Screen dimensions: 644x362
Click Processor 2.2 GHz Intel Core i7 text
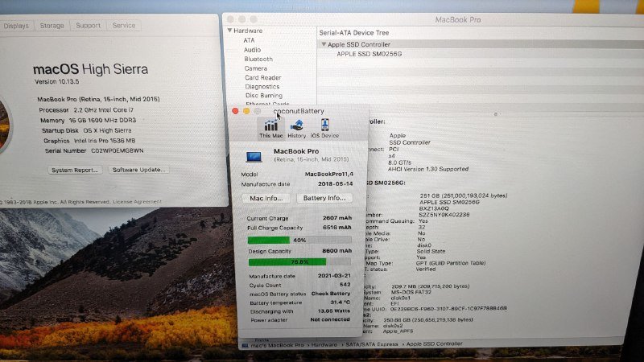point(86,110)
